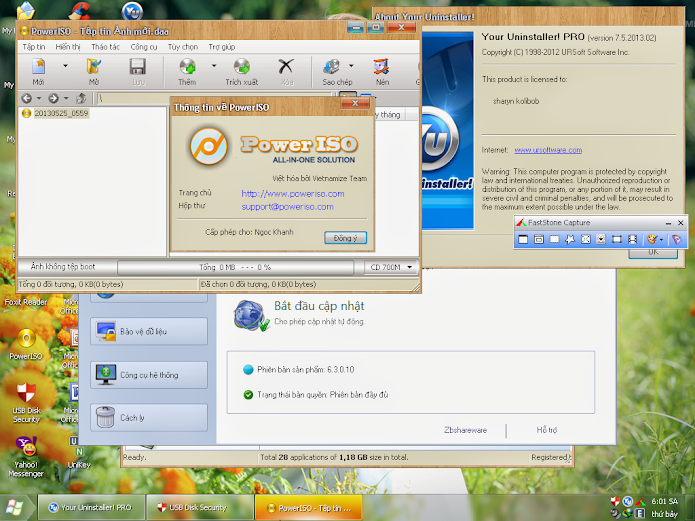Image resolution: width=695 pixels, height=521 pixels.
Task: Click the Mở (Open) folder icon in PowerISO
Action: 94,67
